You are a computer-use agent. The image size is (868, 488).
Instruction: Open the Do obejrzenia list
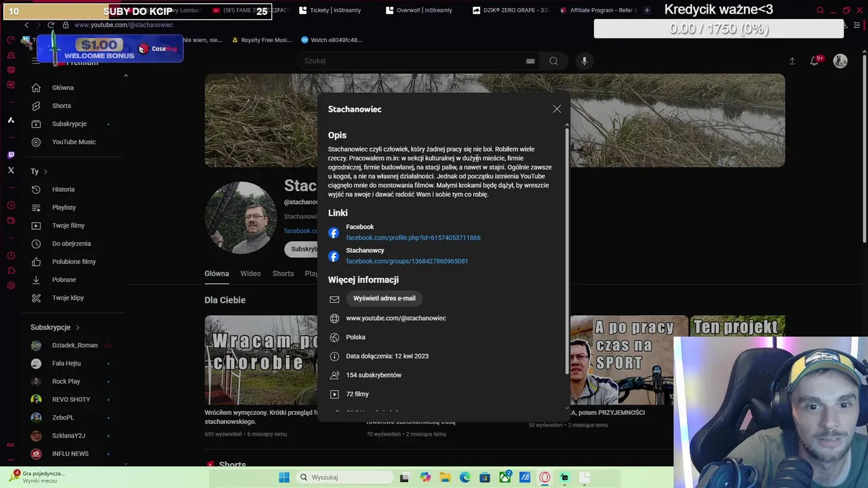click(x=70, y=243)
